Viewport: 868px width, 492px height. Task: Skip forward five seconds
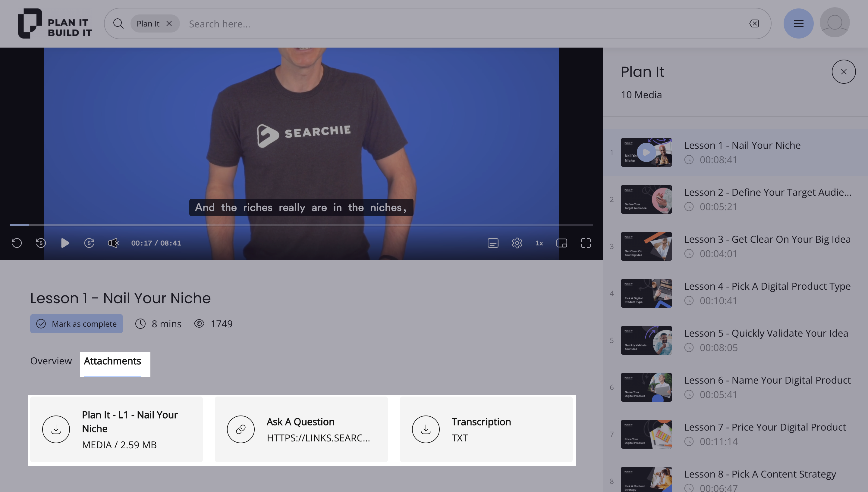[x=89, y=243]
